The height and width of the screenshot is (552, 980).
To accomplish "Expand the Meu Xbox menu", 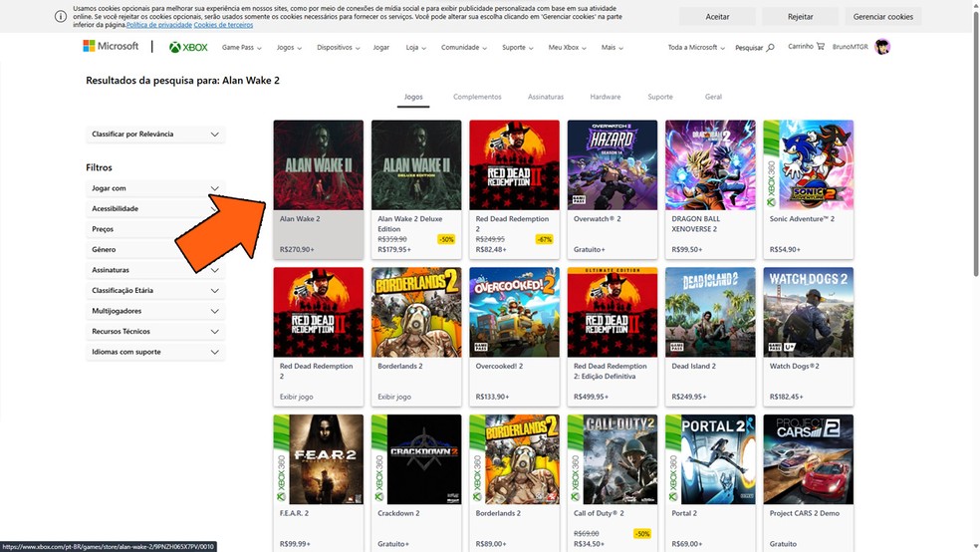I will [567, 48].
